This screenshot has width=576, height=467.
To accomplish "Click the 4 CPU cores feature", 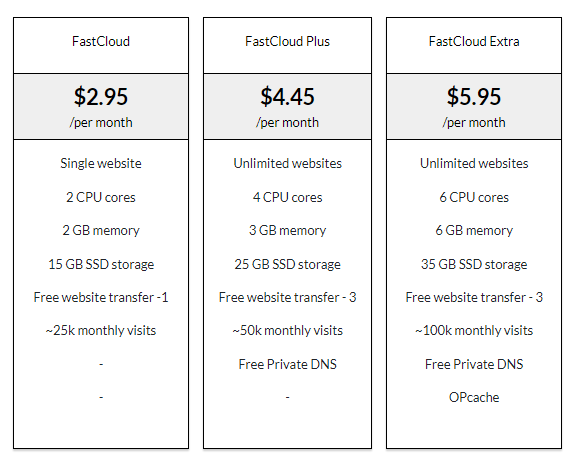I will (x=287, y=197).
